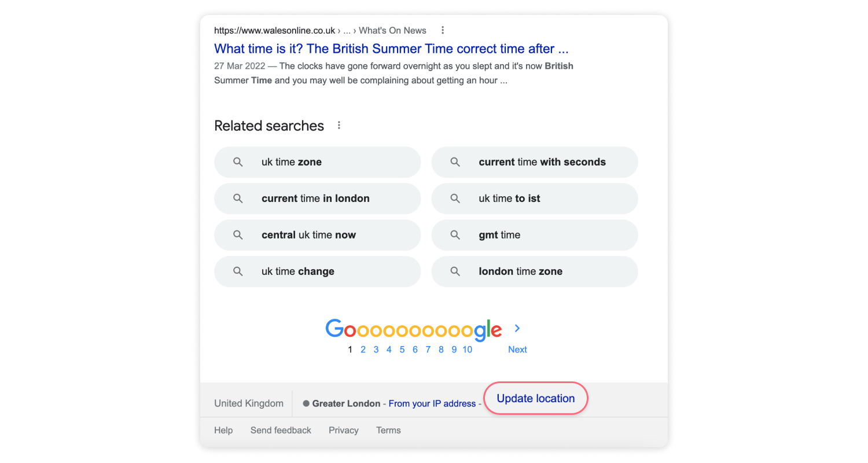Expand the collapsed "..." breadcrumb in the result URL

tap(346, 30)
